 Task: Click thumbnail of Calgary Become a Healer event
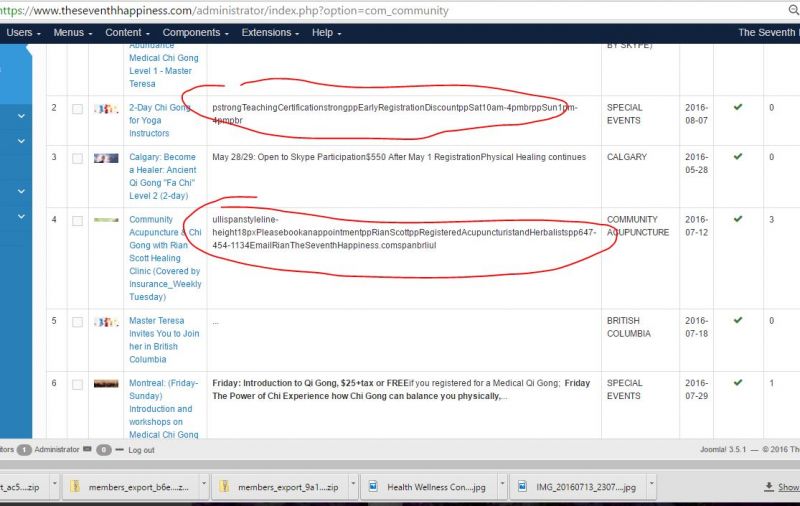(106, 158)
